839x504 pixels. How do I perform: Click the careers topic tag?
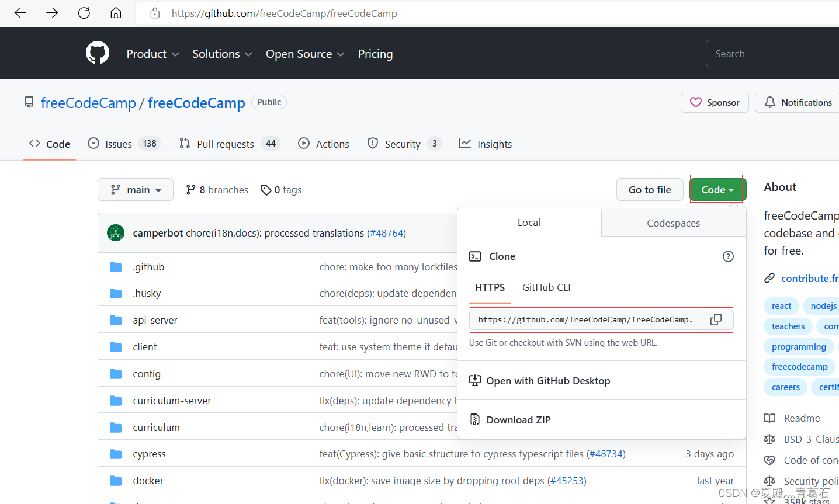pos(786,387)
